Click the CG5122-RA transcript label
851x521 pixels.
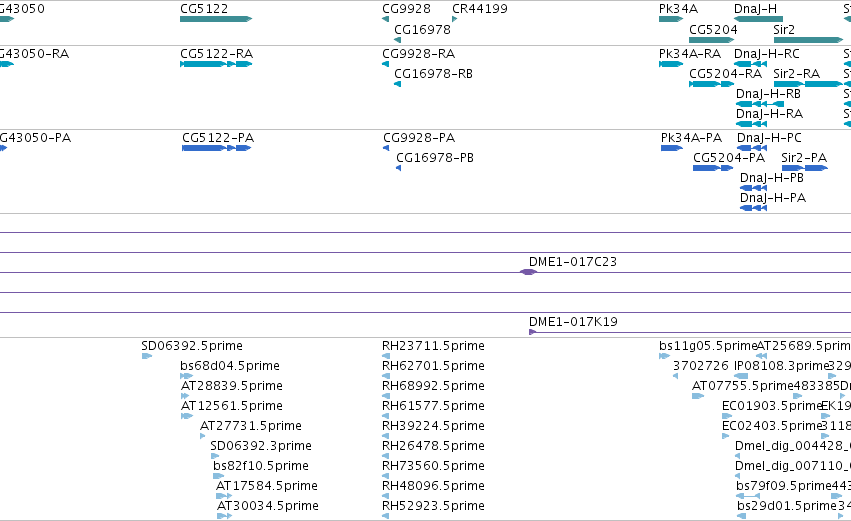[x=217, y=54]
